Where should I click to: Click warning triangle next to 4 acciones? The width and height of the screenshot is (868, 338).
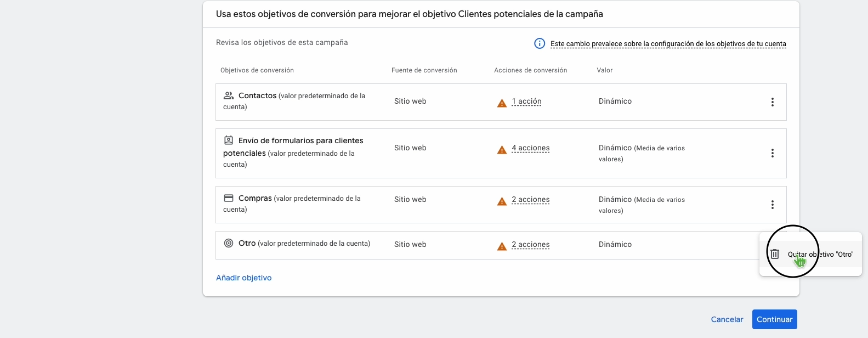(x=502, y=149)
